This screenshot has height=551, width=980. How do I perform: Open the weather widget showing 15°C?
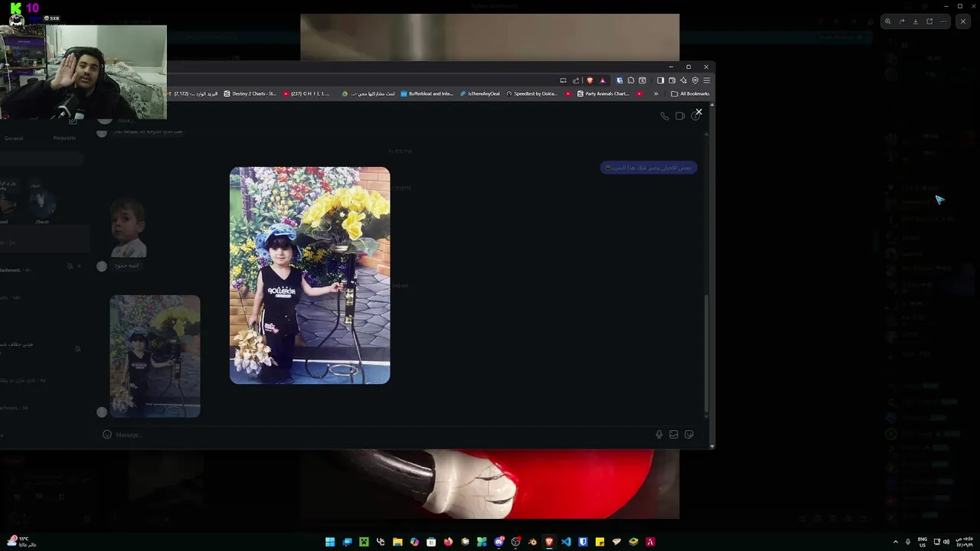click(x=21, y=541)
